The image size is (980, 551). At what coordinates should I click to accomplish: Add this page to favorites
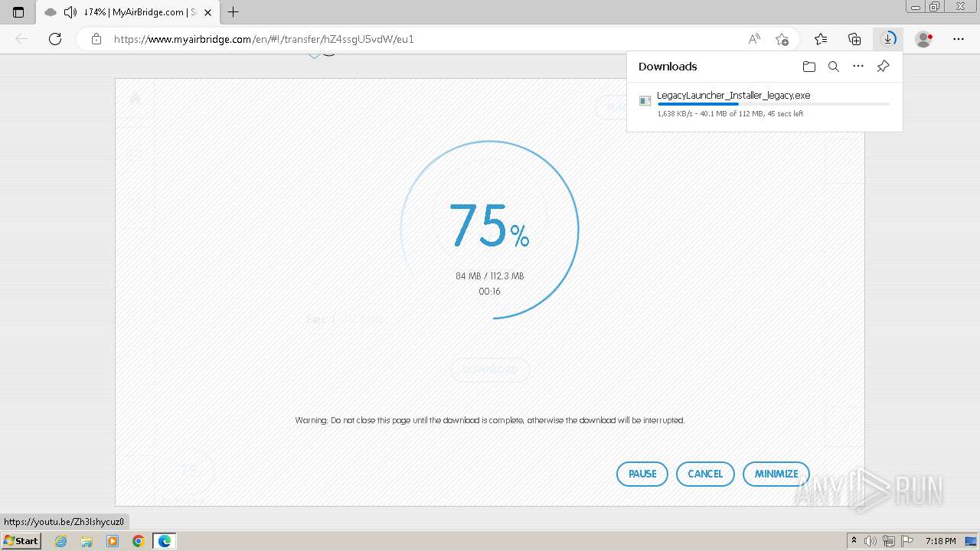(x=782, y=39)
